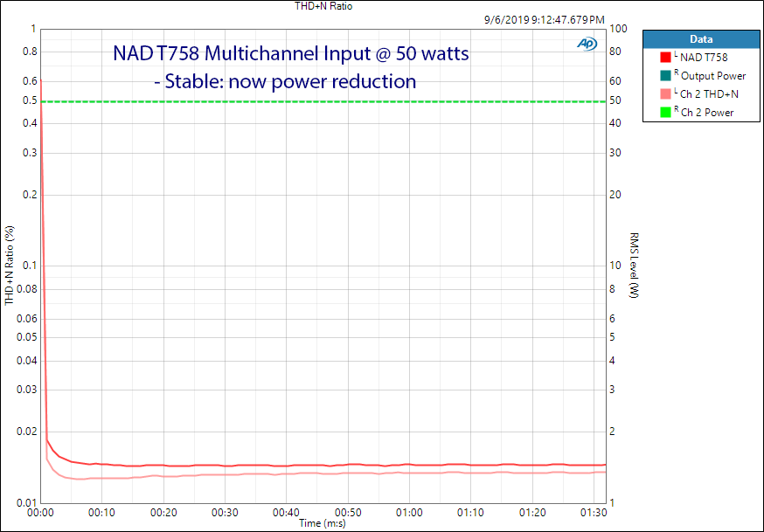Click the RMS Level (W) axis label
Screen dimensions: 764x532
click(634, 266)
